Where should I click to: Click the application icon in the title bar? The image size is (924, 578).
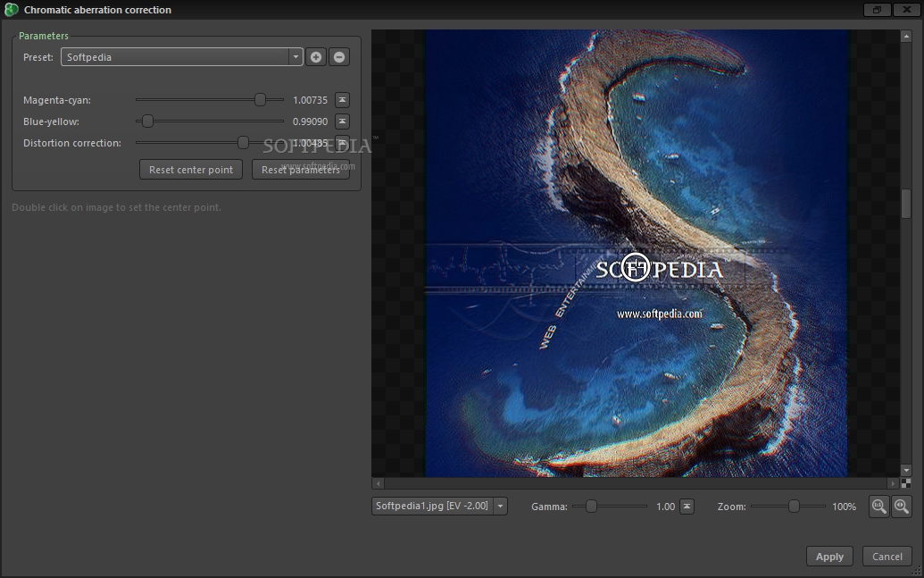(11, 10)
